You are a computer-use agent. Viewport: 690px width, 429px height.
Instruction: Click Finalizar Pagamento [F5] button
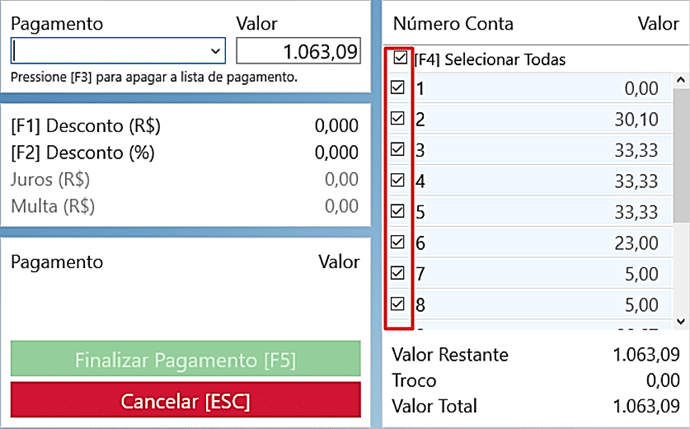185,360
